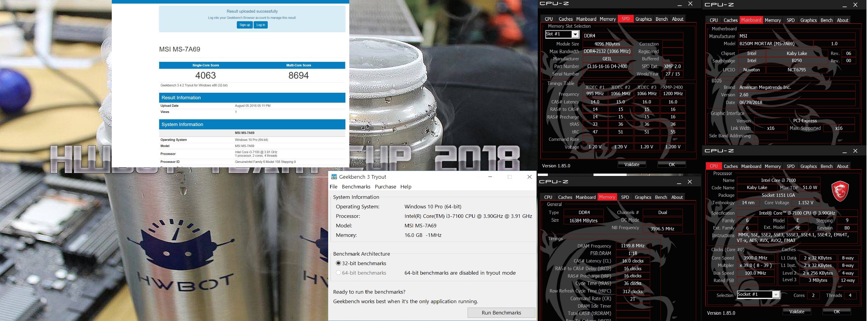This screenshot has width=868, height=321.
Task: Click the module size field 4096 MBytes
Action: [x=607, y=44]
